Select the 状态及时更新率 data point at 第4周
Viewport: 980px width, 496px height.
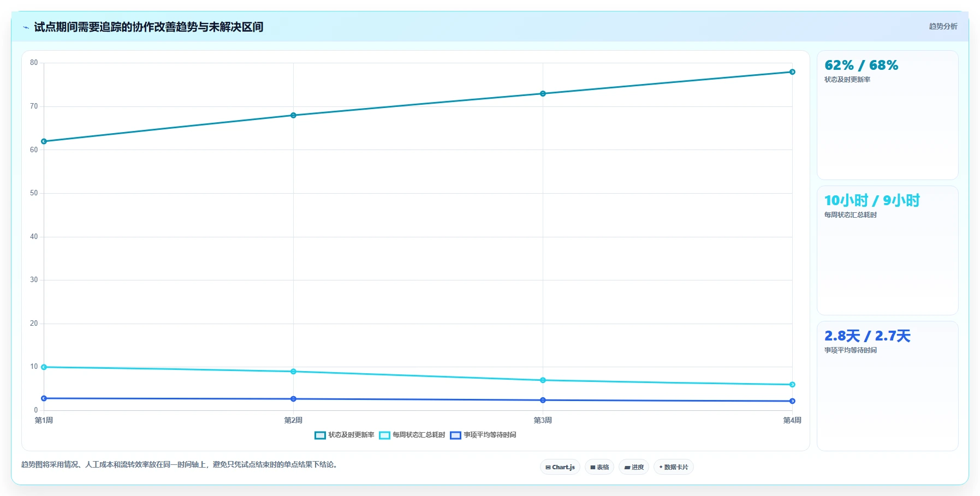pos(792,72)
